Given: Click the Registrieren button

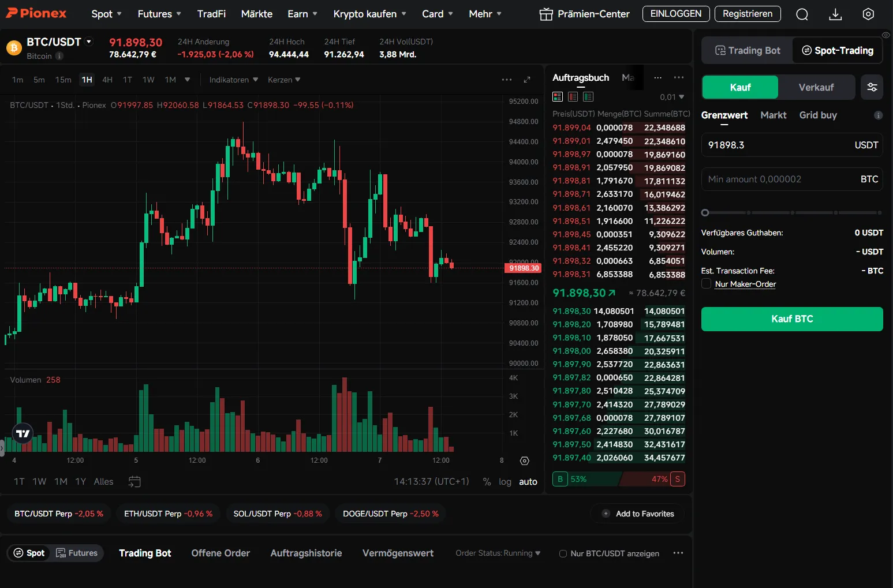Looking at the screenshot, I should pos(748,14).
